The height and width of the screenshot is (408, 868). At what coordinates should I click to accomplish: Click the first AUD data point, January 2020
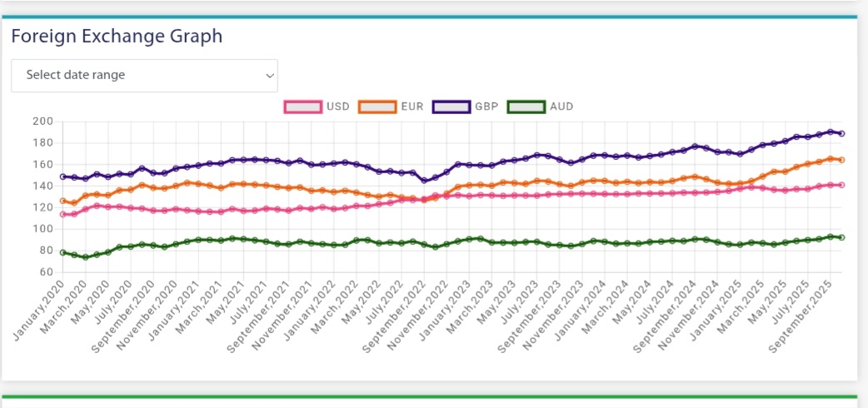tap(62, 252)
